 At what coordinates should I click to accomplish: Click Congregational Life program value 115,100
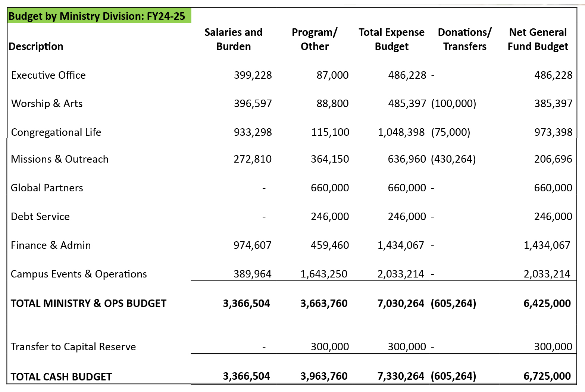pos(330,132)
